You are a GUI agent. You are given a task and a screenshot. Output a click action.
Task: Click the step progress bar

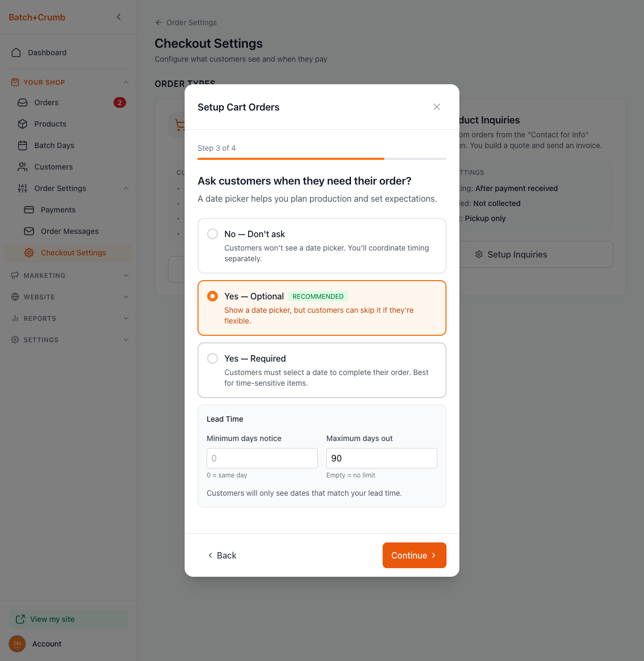(322, 159)
